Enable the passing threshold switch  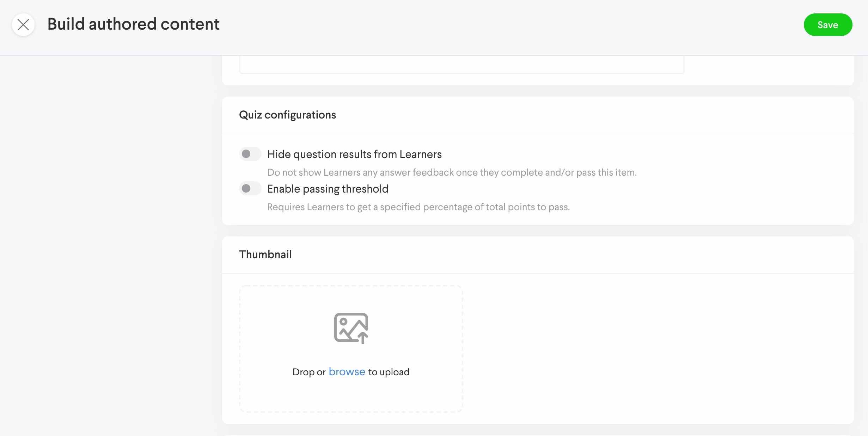coord(250,189)
